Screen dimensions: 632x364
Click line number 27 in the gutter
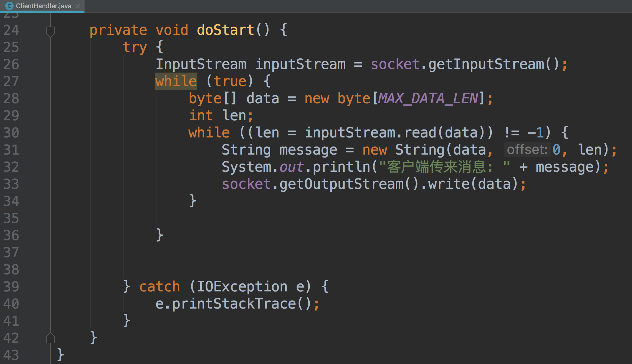coord(11,81)
